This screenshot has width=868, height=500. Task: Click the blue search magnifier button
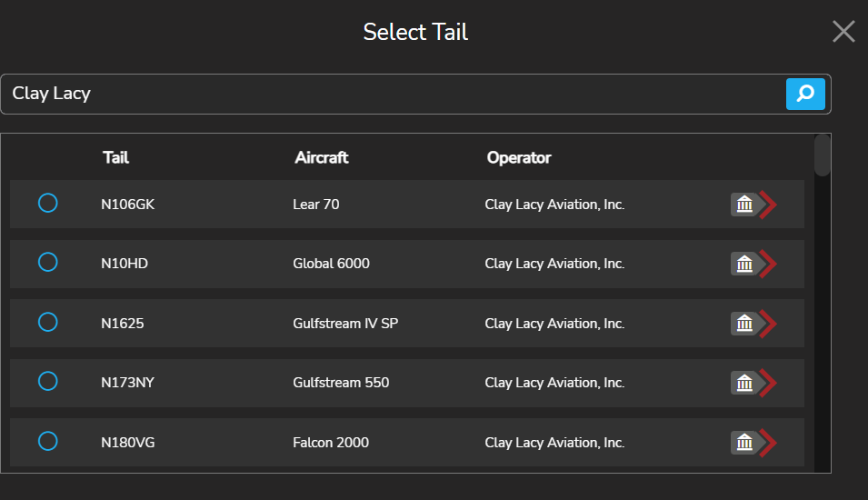click(x=805, y=94)
